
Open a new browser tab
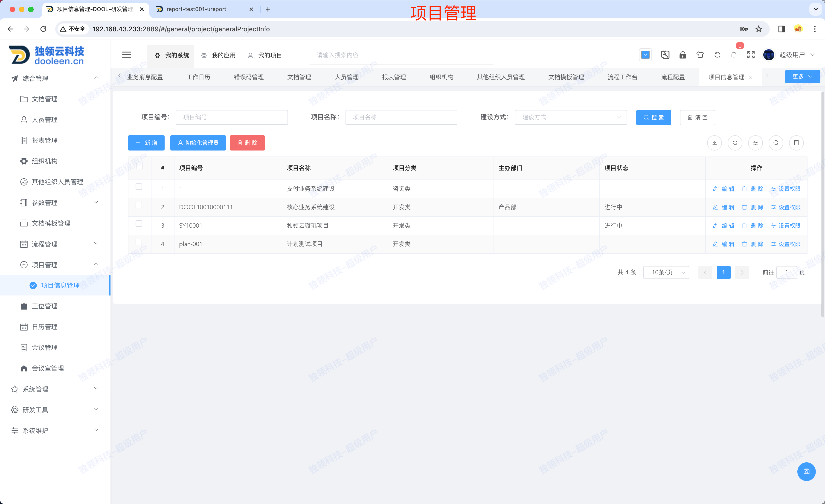pos(268,9)
